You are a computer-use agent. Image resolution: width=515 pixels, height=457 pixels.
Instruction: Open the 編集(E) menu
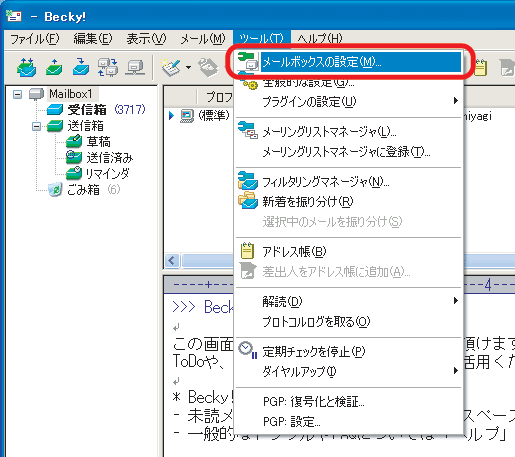click(x=93, y=39)
